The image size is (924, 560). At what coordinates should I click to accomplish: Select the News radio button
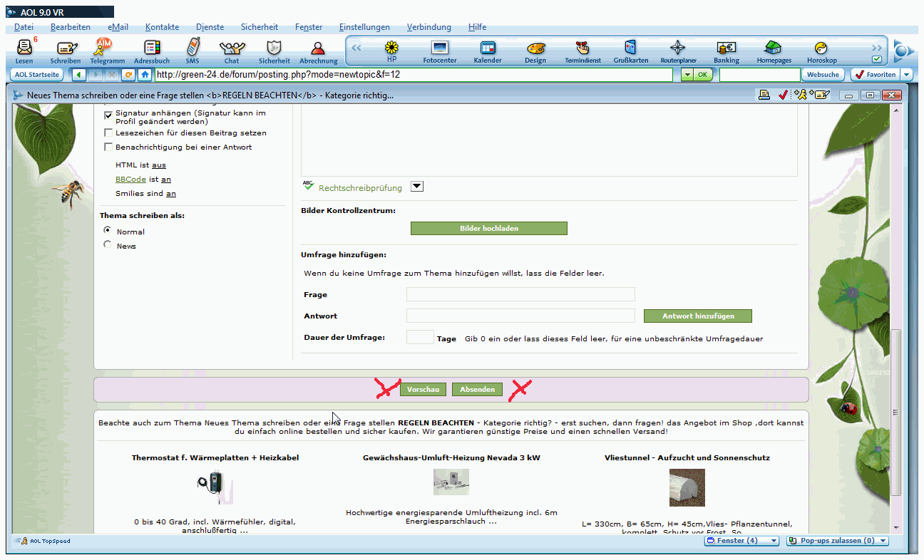(108, 245)
